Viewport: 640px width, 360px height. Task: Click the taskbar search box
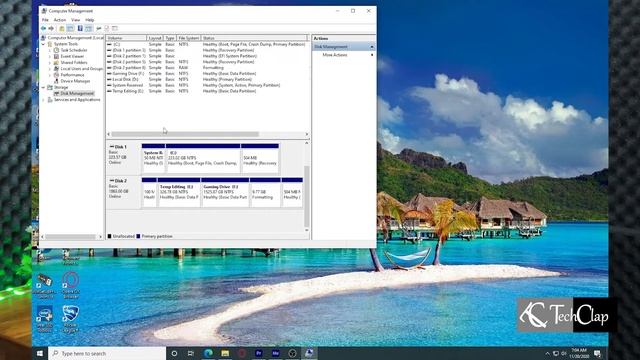pos(107,353)
